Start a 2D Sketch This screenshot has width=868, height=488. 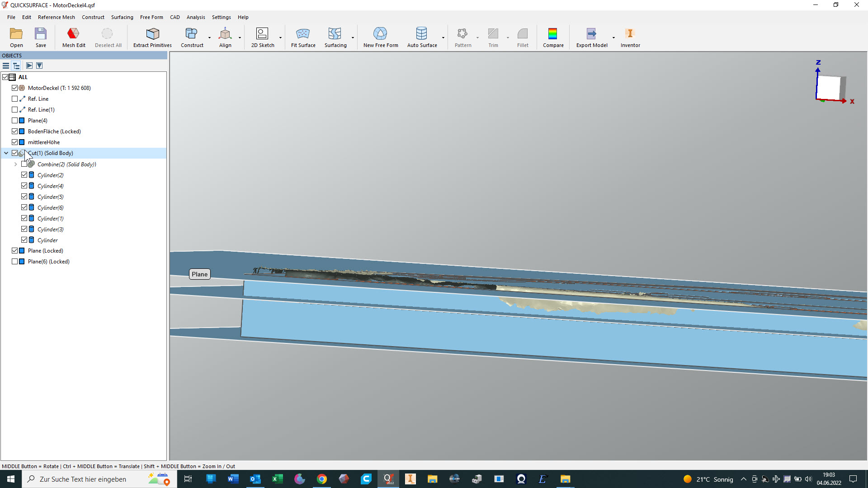pyautogui.click(x=262, y=37)
